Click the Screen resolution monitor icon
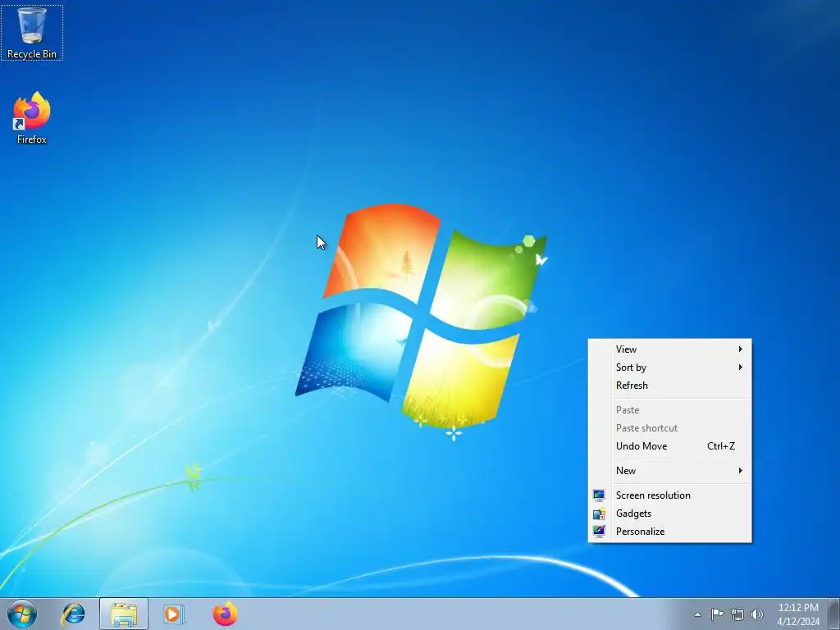840x630 pixels. tap(599, 495)
